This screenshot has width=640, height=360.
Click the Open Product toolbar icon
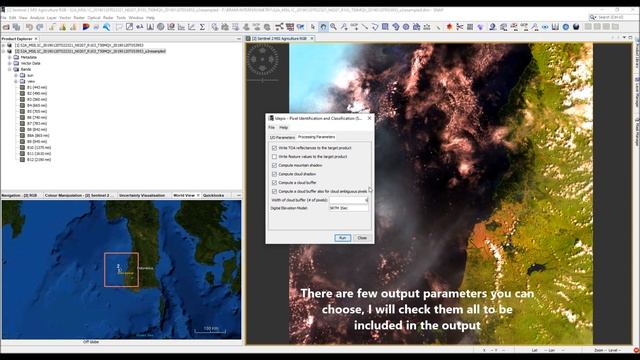6,27
